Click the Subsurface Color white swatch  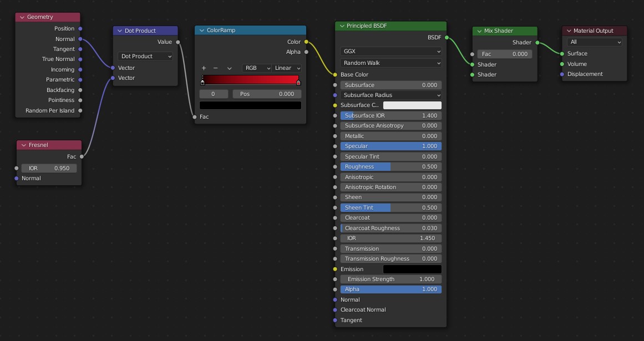[x=412, y=105]
